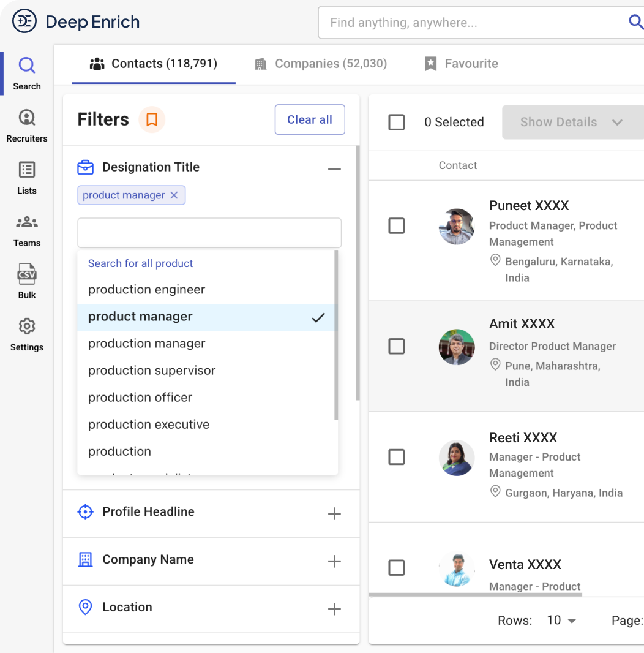Check the box beside Reeti XXXX
644x653 pixels.
click(397, 457)
